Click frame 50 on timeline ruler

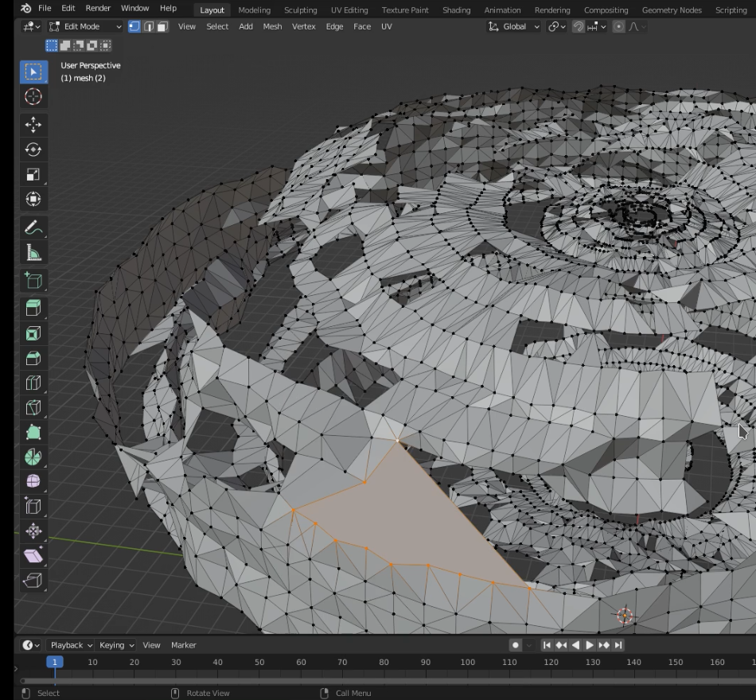259,662
